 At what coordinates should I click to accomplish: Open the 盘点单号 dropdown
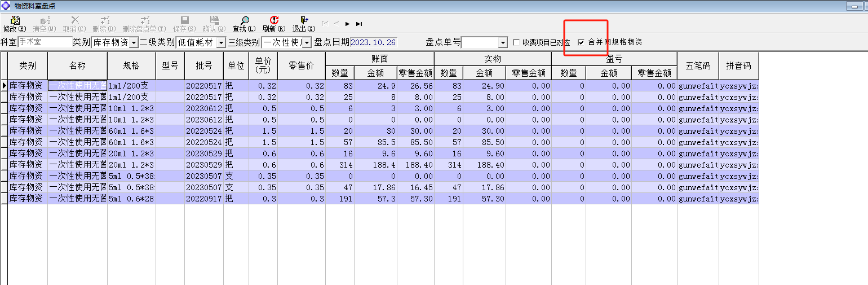(503, 42)
